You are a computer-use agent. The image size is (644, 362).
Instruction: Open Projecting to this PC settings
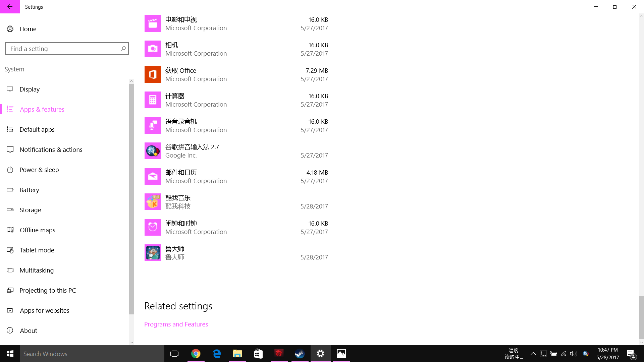(64, 290)
